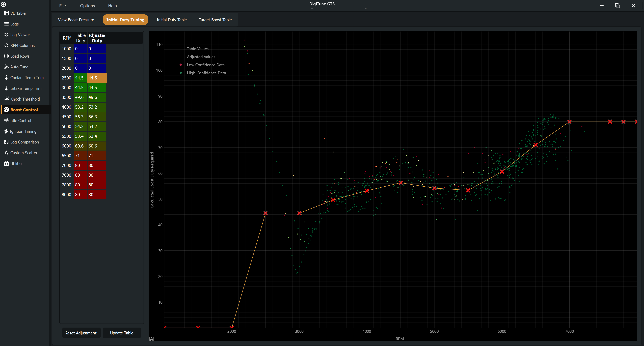Click Table Duty cell for 1000 RPM

pos(80,49)
